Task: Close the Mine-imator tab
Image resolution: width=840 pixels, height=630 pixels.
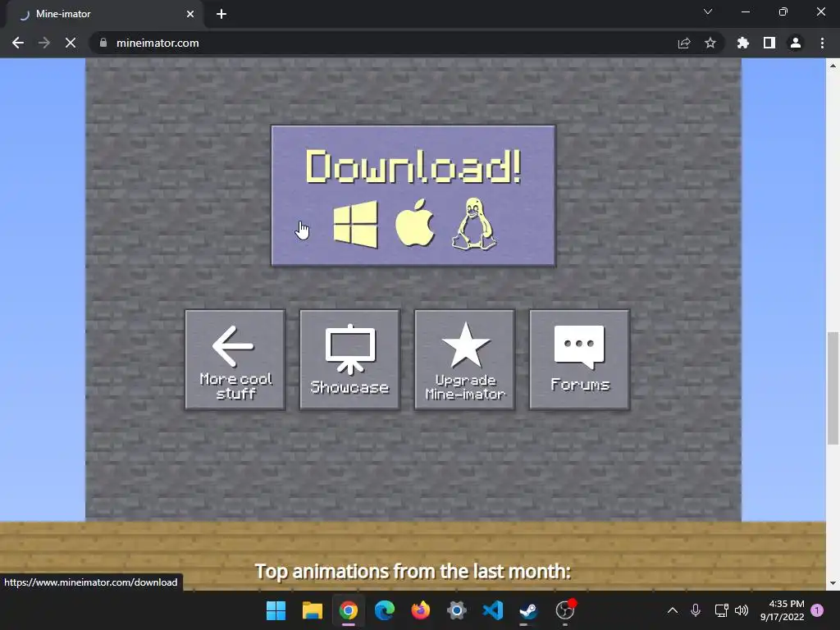Action: [190, 14]
